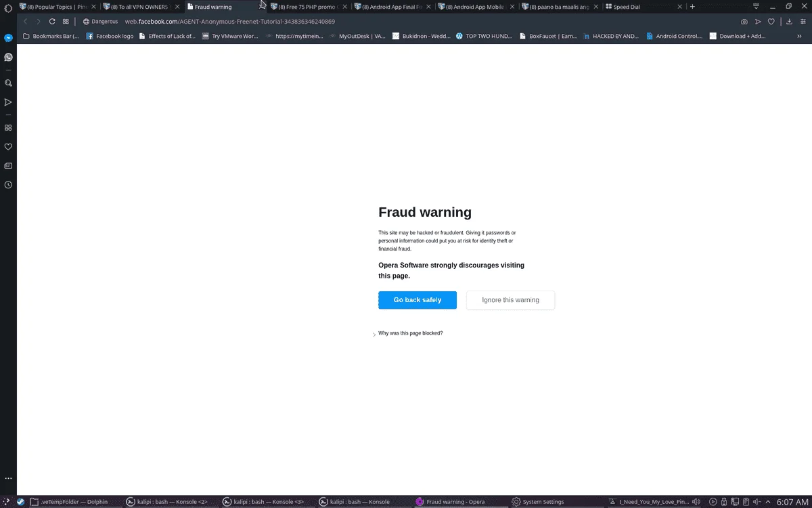This screenshot has width=812, height=508.
Task: Open bookmarks heart in the sidebar
Action: (8, 146)
